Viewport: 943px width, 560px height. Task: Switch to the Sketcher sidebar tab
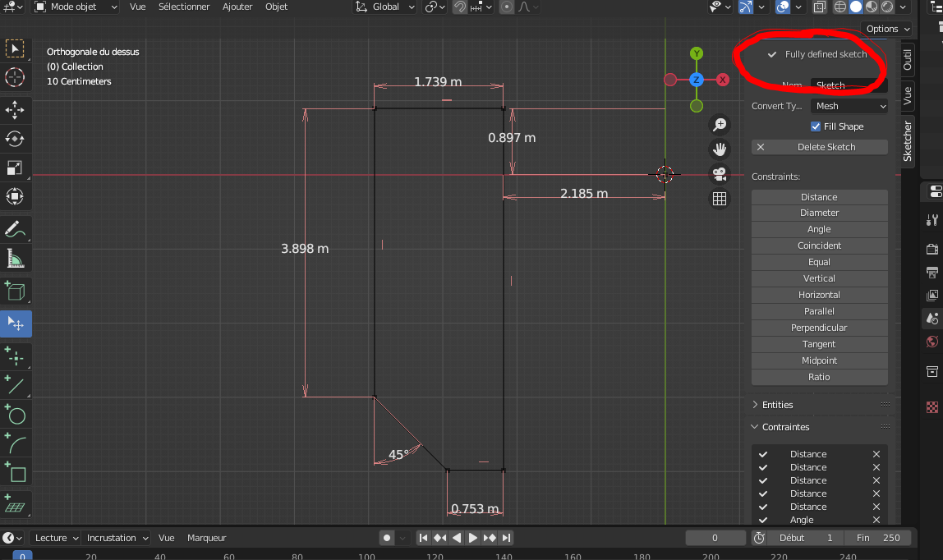click(x=908, y=141)
